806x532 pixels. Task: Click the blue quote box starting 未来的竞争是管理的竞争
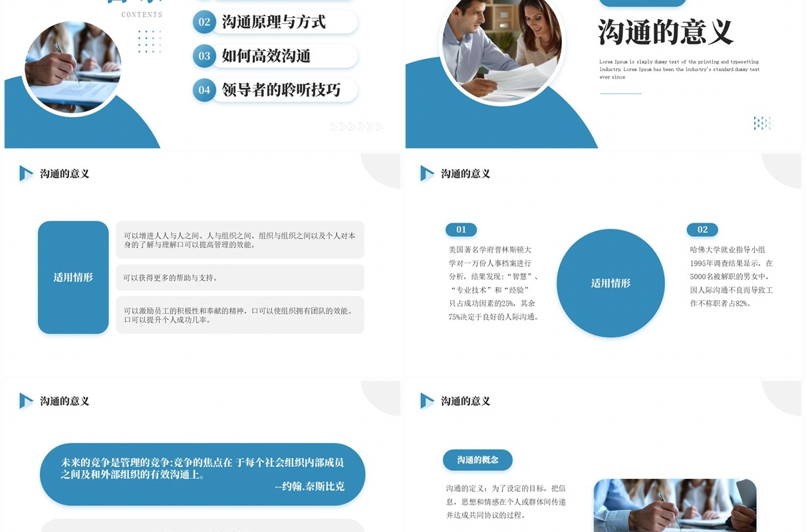pos(203,474)
